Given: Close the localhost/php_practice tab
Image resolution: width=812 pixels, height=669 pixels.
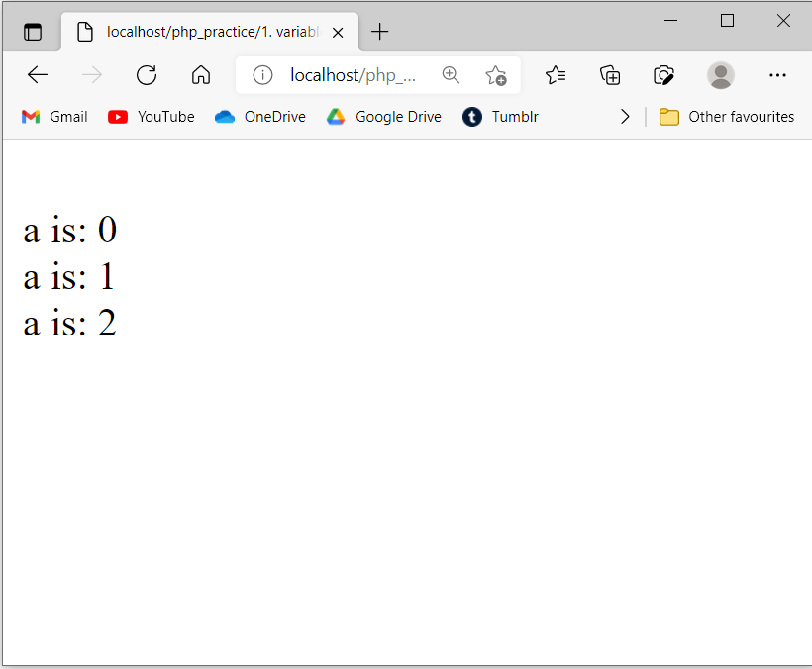Looking at the screenshot, I should click(338, 32).
